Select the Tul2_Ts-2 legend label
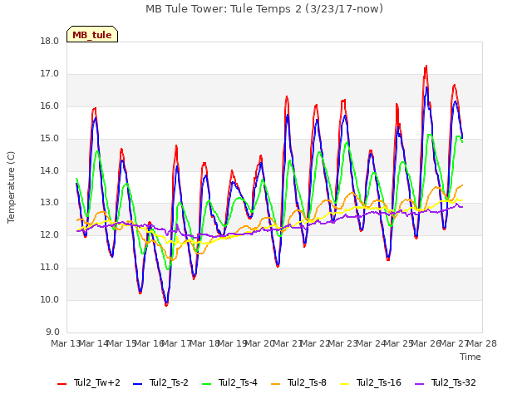The width and height of the screenshot is (532, 399). click(169, 382)
